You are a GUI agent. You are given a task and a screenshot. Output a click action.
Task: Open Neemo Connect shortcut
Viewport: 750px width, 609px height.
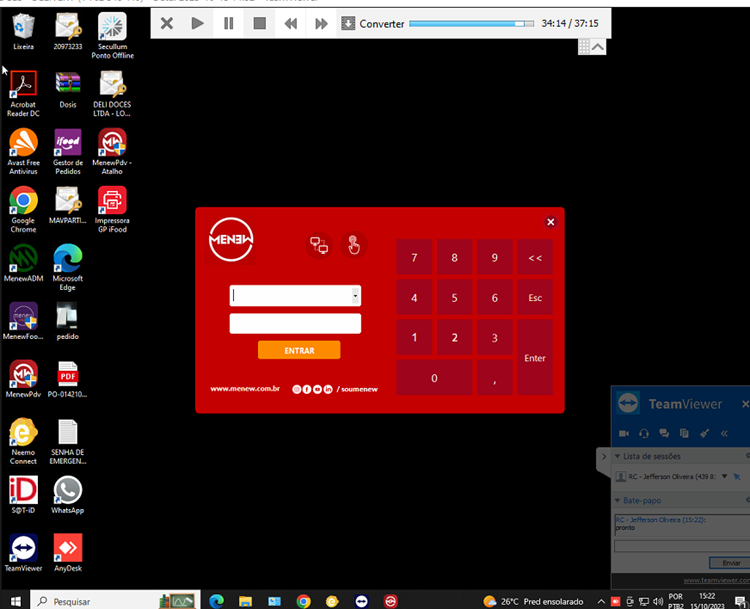pos(23,441)
